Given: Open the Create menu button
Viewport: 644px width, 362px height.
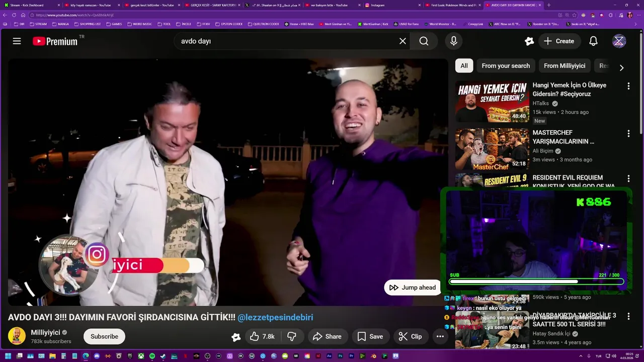Looking at the screenshot, I should coord(559,41).
